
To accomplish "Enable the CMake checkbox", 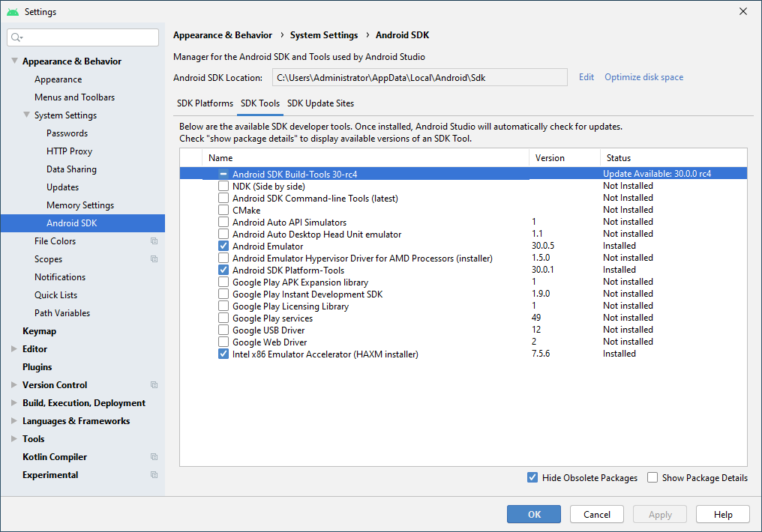I will coord(223,211).
